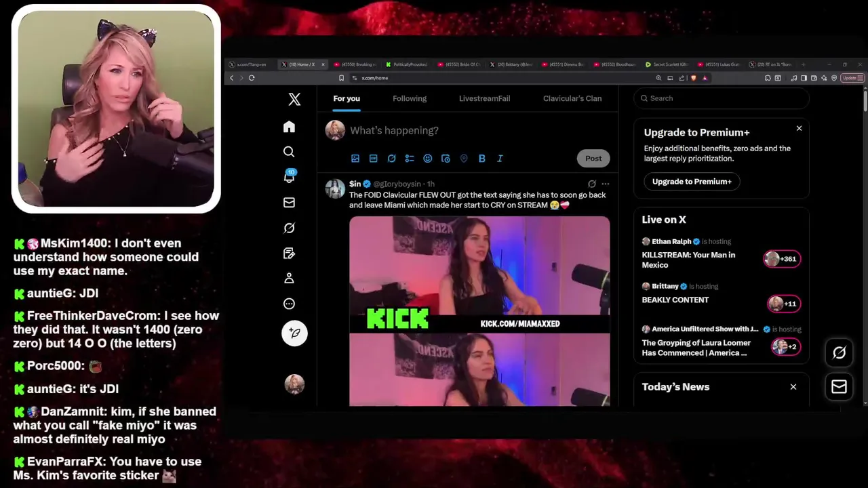Image resolution: width=868 pixels, height=488 pixels.
Task: Toggle italic formatting in composer
Action: 500,158
